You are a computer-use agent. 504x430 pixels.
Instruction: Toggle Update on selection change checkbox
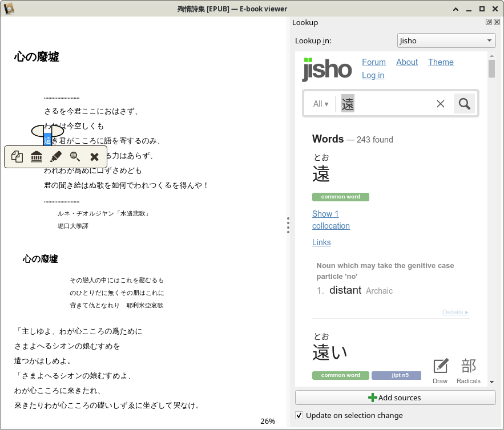tap(299, 415)
